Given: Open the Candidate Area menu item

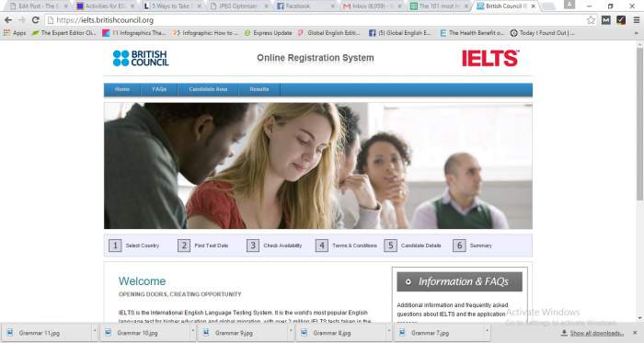Looking at the screenshot, I should 208,89.
